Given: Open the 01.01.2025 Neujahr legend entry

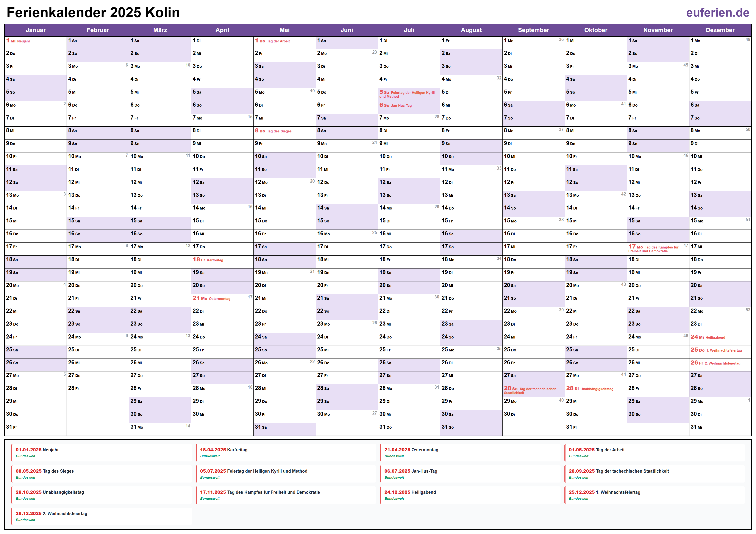Looking at the screenshot, I should pos(102,452).
